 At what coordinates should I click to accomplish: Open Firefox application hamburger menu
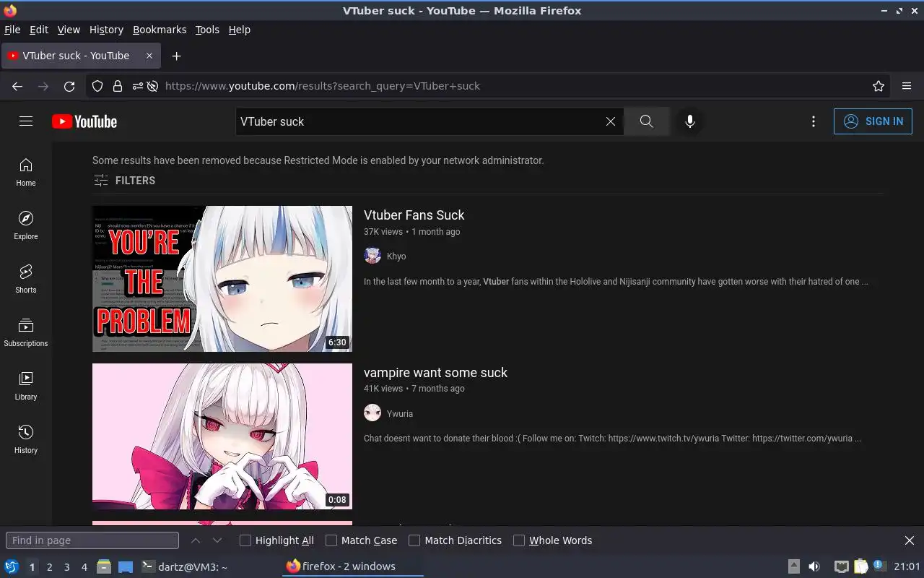tap(907, 86)
